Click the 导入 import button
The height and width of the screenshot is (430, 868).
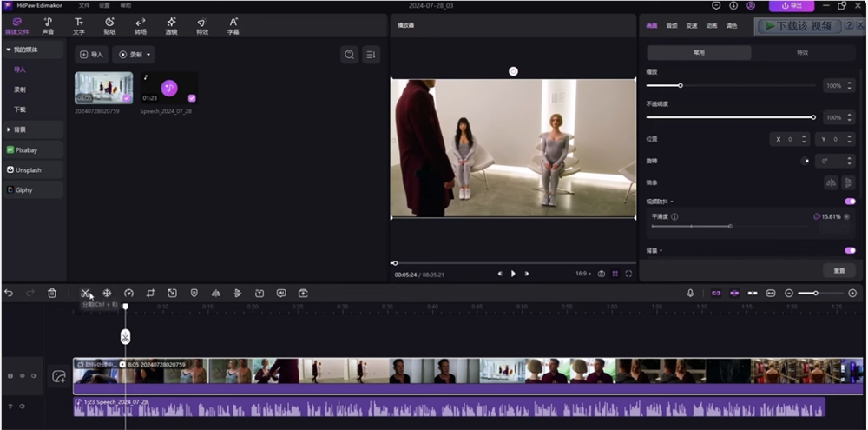click(x=91, y=55)
